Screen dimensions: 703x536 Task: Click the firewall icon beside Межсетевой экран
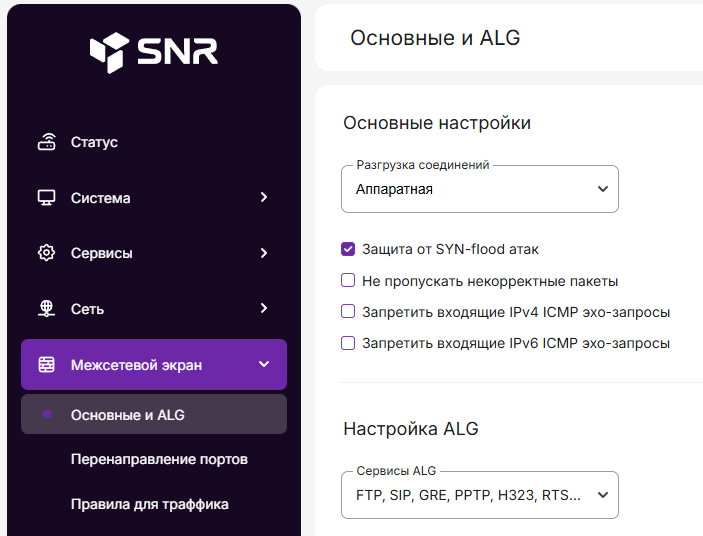(x=46, y=365)
